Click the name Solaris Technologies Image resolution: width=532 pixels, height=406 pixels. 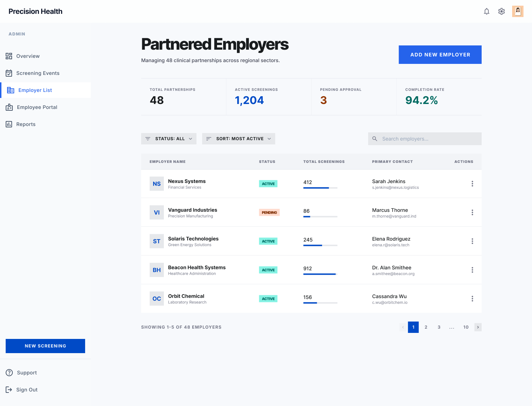point(193,238)
